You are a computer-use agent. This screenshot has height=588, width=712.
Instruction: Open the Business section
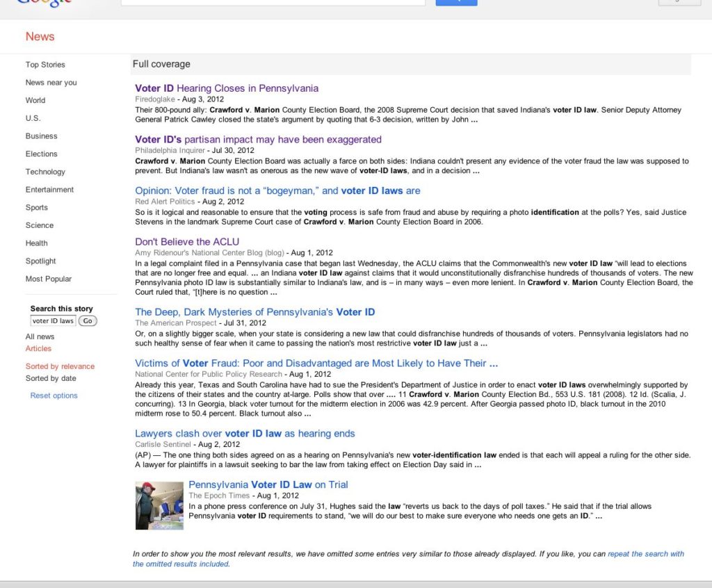click(x=41, y=136)
